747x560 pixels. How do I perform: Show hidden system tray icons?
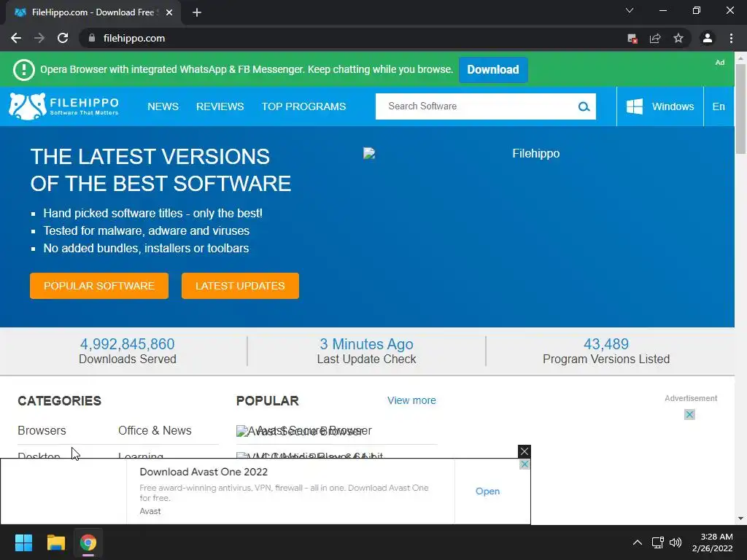coord(637,542)
